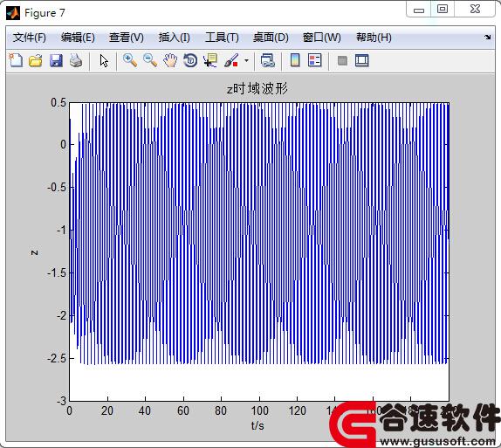The width and height of the screenshot is (501, 448).
Task: Save the figure with the floppy icon
Action: click(x=56, y=60)
